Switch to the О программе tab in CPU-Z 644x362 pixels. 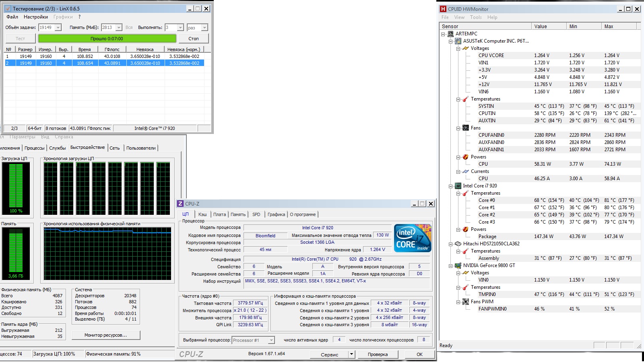(x=303, y=214)
